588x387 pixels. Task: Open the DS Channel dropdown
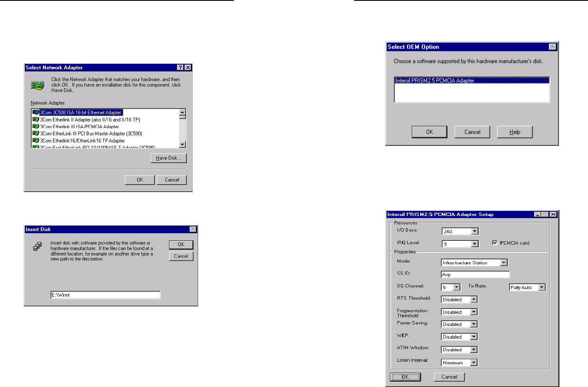(x=457, y=287)
